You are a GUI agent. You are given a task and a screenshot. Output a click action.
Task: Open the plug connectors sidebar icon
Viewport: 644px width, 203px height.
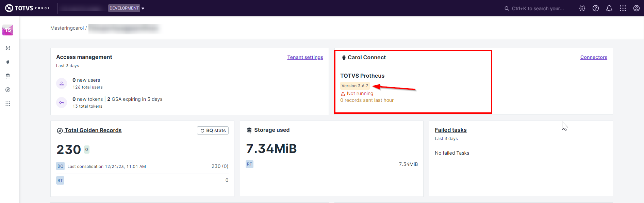(x=8, y=62)
